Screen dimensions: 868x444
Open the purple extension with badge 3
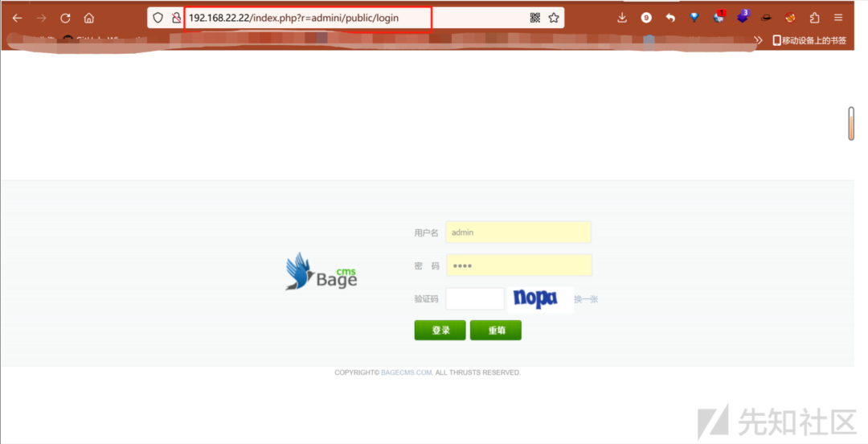tap(743, 17)
